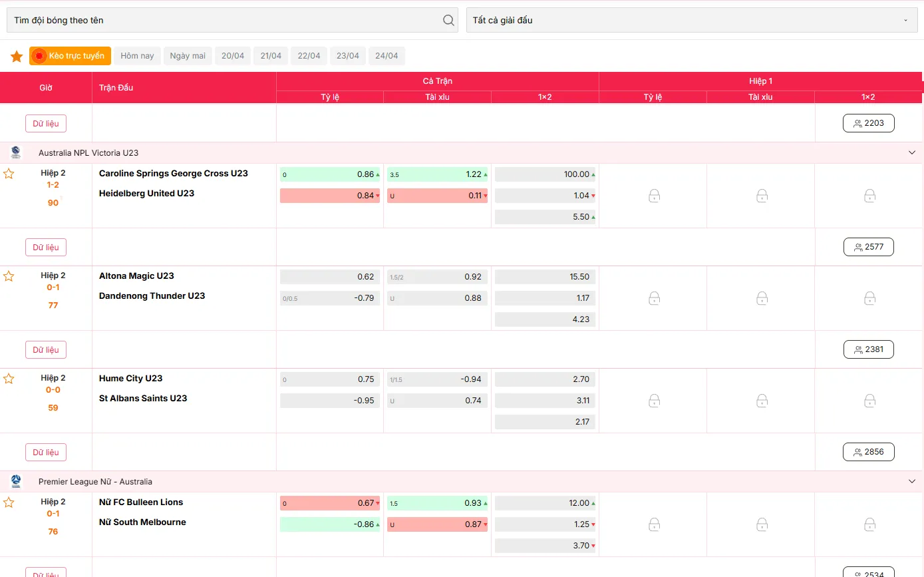This screenshot has width=924, height=577.
Task: Click the Australia NPL Victoria league logo
Action: click(16, 153)
